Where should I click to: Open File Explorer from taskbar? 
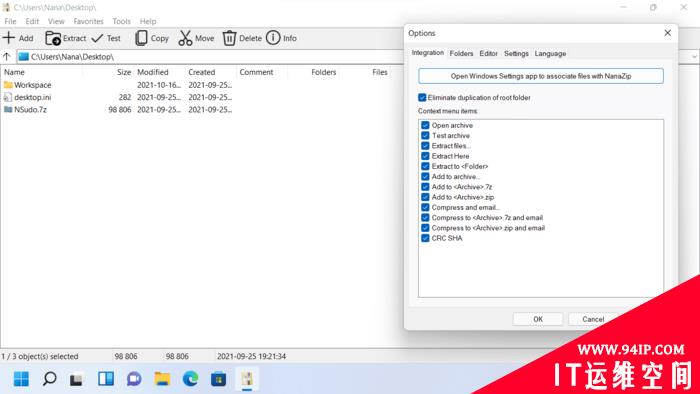pos(162,379)
